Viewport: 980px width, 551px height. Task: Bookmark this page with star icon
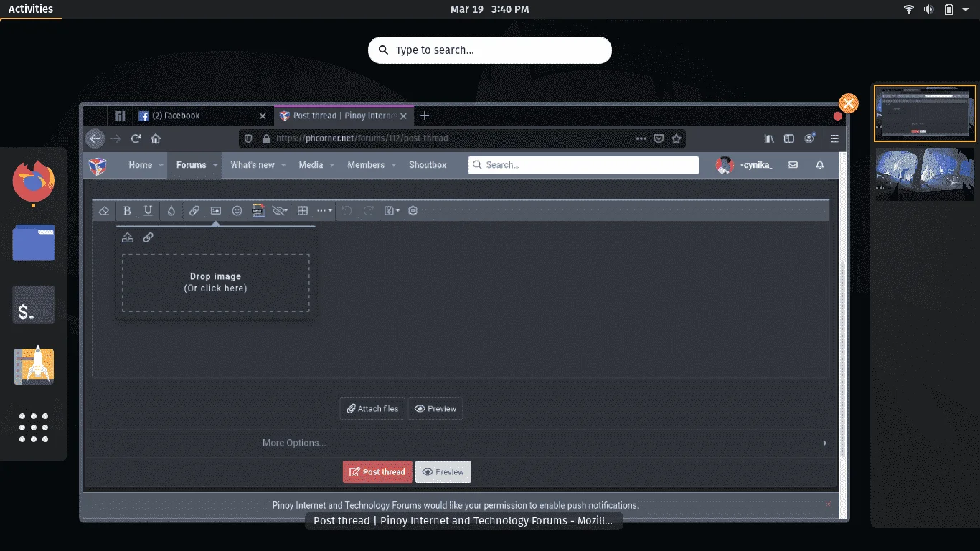pyautogui.click(x=677, y=138)
